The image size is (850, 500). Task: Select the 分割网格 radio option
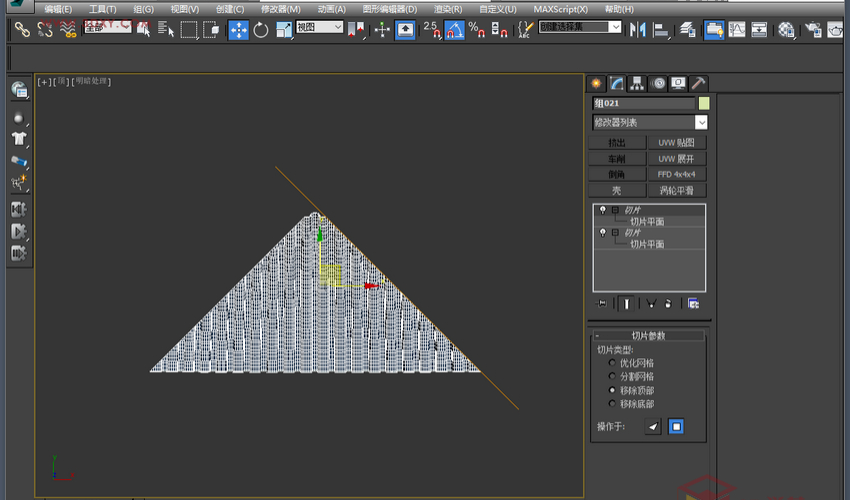tap(613, 376)
